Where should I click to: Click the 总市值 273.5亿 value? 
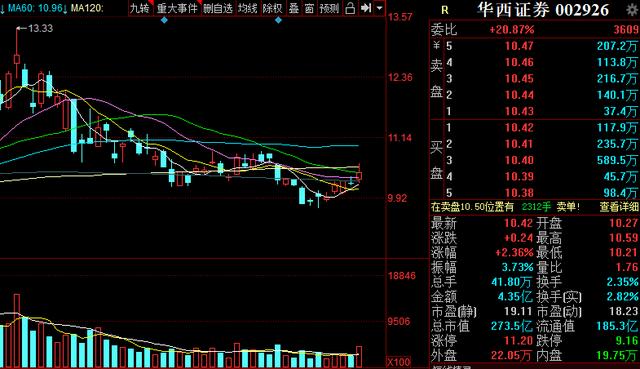[x=512, y=326]
